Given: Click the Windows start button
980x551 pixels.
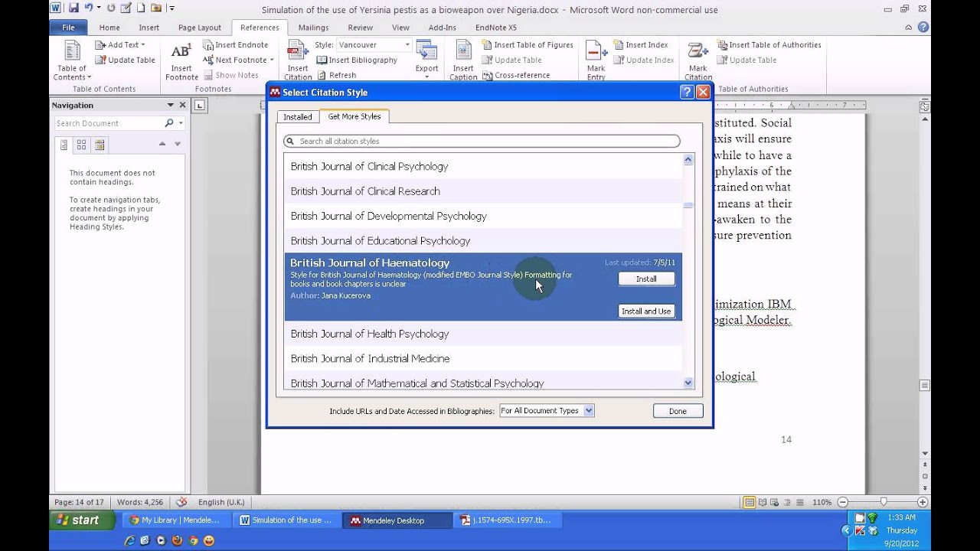Looking at the screenshot, I should (x=83, y=520).
